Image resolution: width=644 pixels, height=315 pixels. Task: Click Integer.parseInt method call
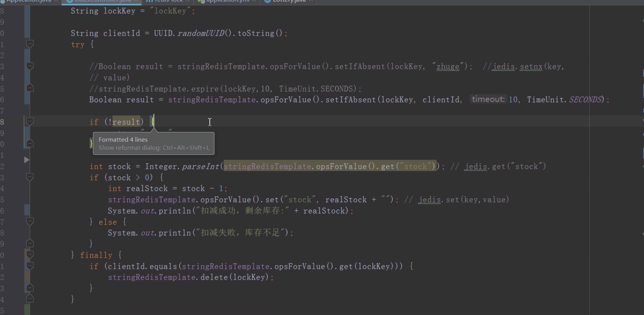182,166
